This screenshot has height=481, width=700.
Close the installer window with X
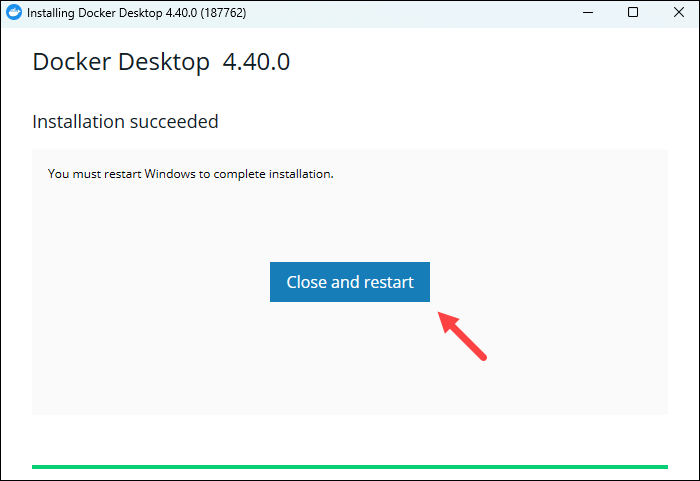coord(679,13)
